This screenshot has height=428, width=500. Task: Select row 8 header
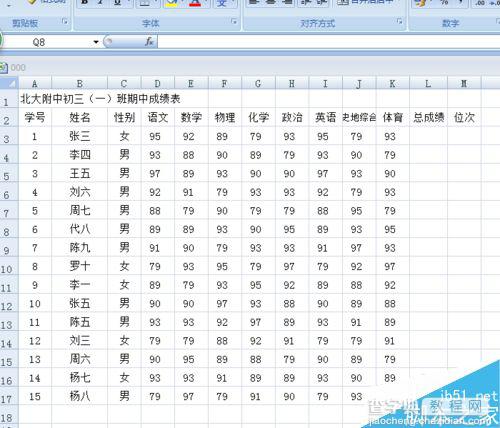coord(9,229)
